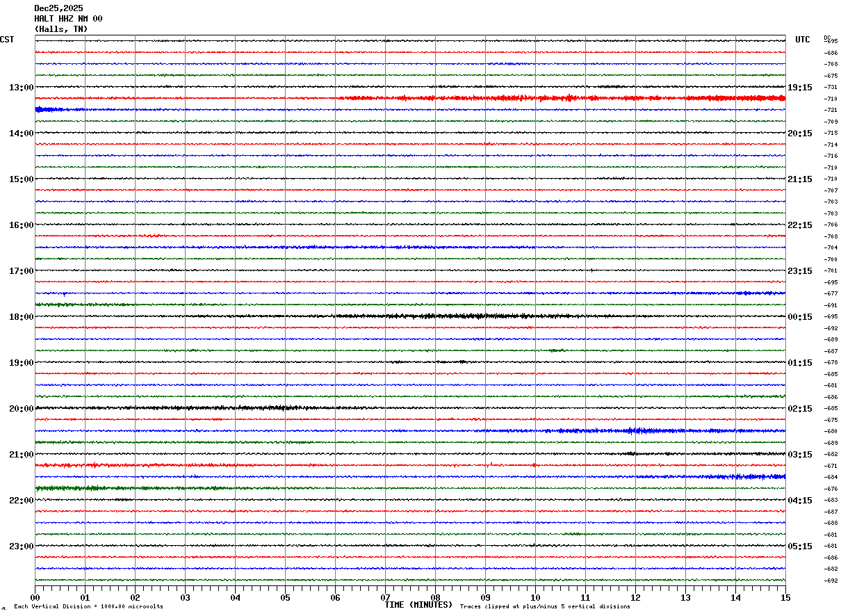Click the vertical division microvolts scale note
Viewport: 841px width, 616px height.
[x=88, y=607]
